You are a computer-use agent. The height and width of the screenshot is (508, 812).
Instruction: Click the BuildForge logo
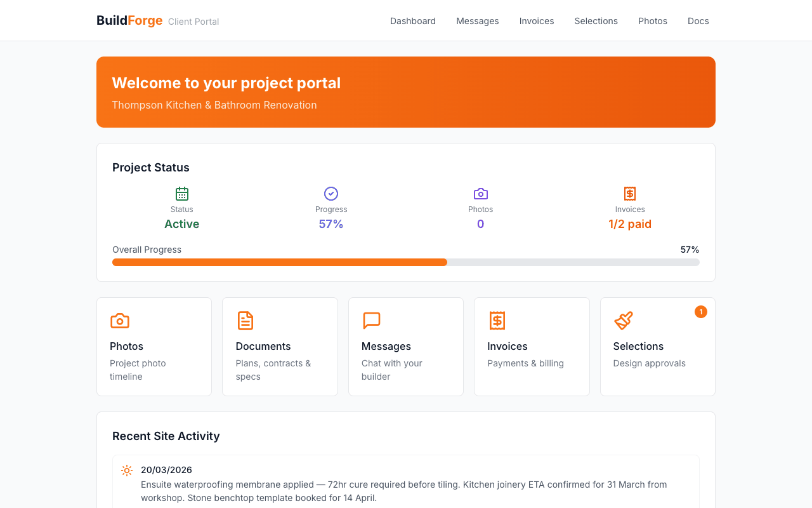pyautogui.click(x=129, y=20)
